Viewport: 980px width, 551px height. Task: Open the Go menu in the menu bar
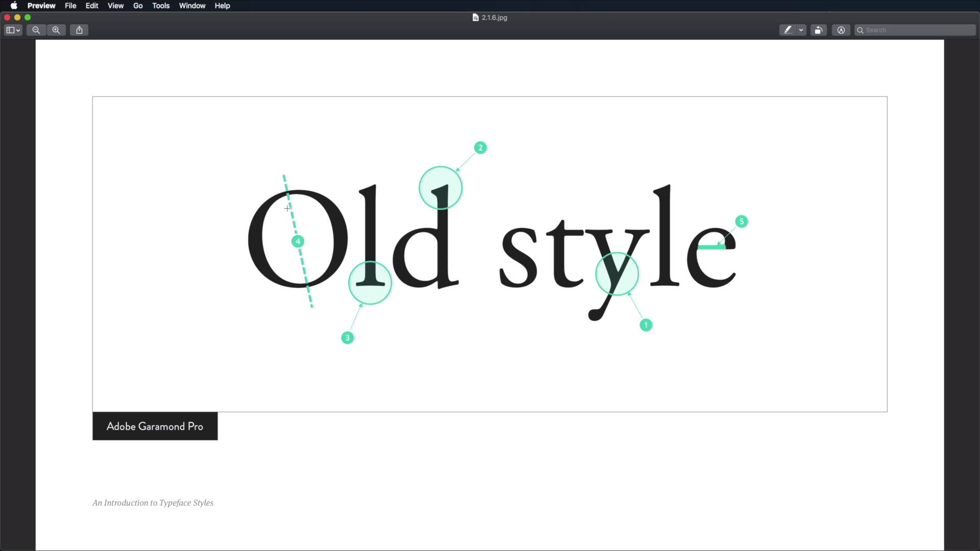click(x=137, y=6)
